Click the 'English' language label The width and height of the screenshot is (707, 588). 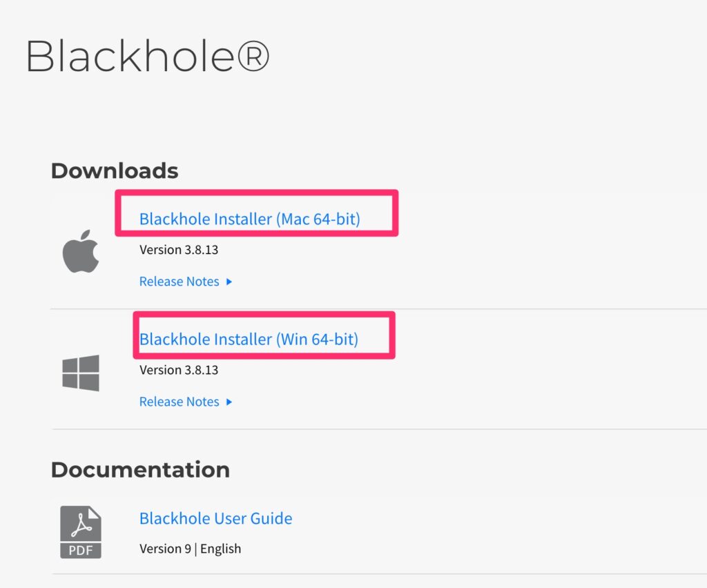coord(221,549)
